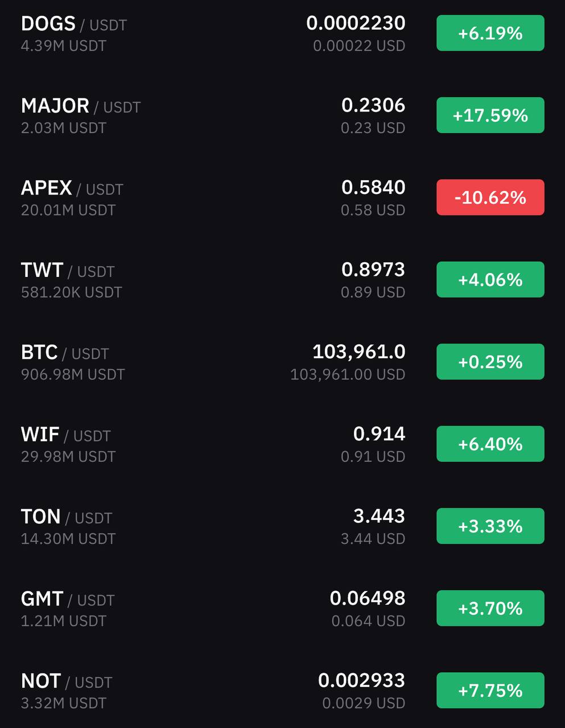Select the NOT / USDT row
The image size is (565, 728).
282,690
